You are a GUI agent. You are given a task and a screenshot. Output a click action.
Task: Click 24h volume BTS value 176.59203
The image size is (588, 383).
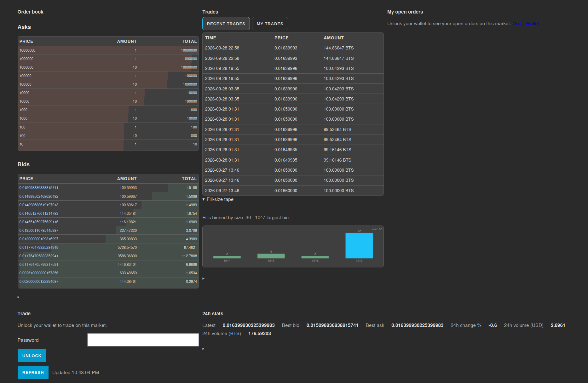click(260, 334)
